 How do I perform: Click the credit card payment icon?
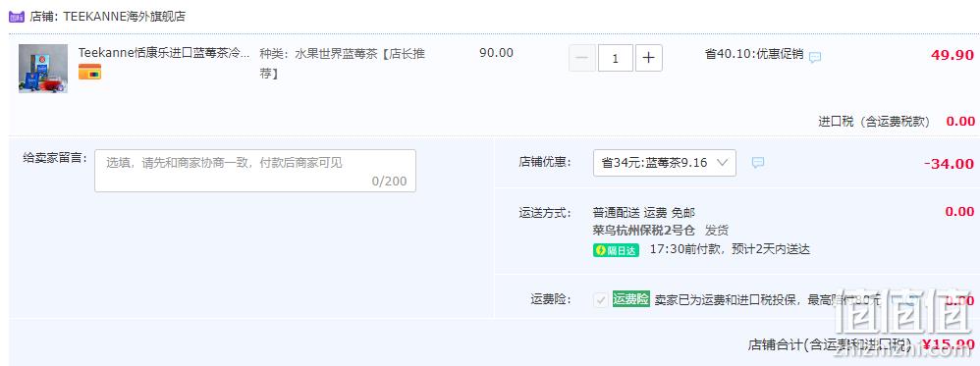(x=89, y=72)
